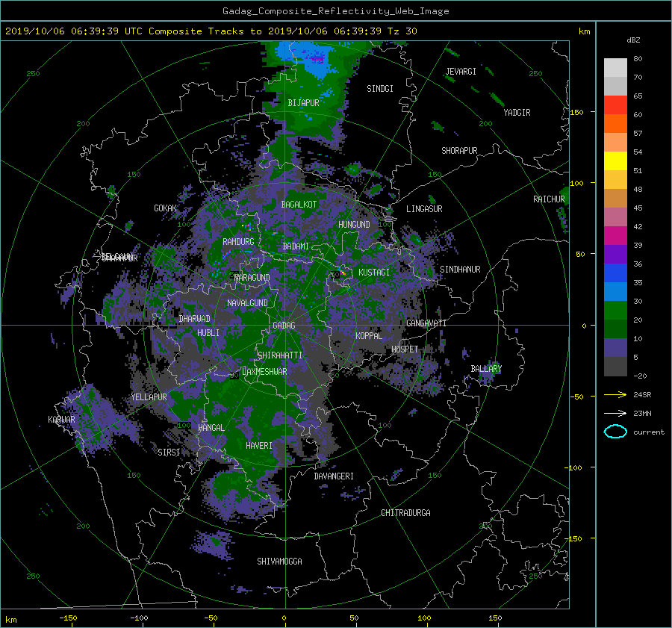The height and width of the screenshot is (628, 672).
Task: Click the HANGAL city label
Action: tap(211, 428)
